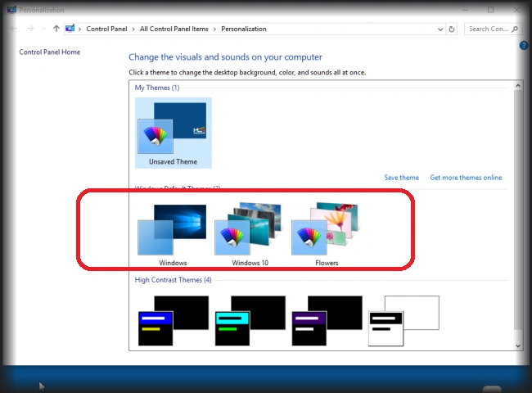This screenshot has width=532, height=393.
Task: Minimize the Personalization window
Action: pyautogui.click(x=465, y=10)
